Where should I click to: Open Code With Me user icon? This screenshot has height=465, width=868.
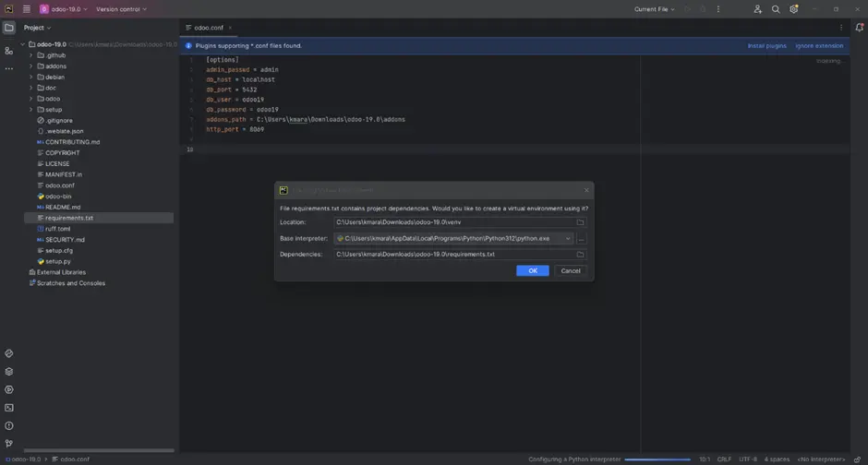pos(757,9)
